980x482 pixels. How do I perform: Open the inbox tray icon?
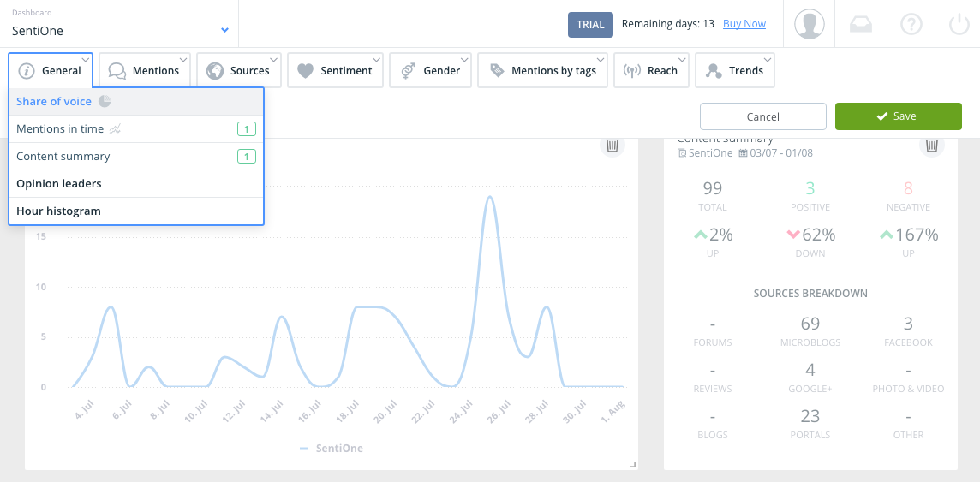click(861, 24)
